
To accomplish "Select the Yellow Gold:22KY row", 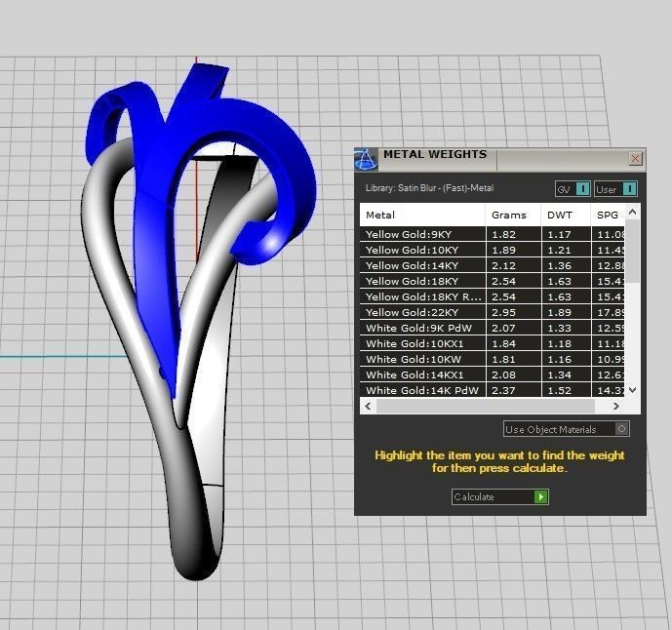I will pos(492,312).
